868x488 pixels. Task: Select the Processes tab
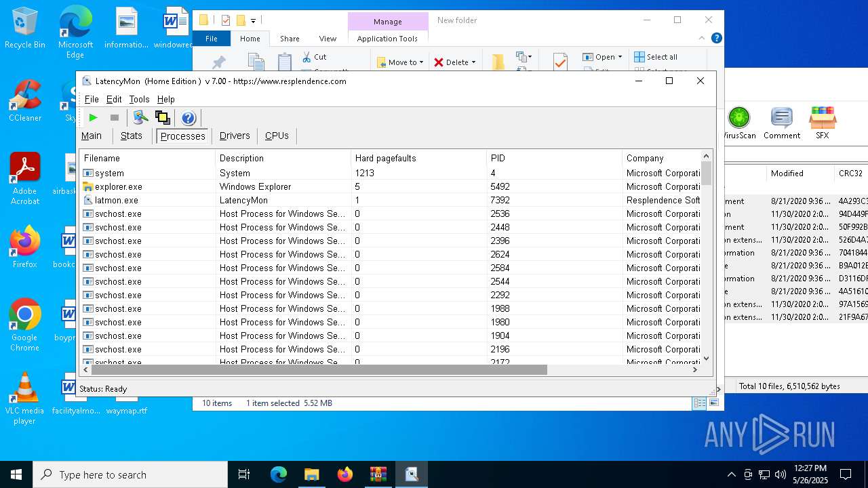pyautogui.click(x=182, y=136)
